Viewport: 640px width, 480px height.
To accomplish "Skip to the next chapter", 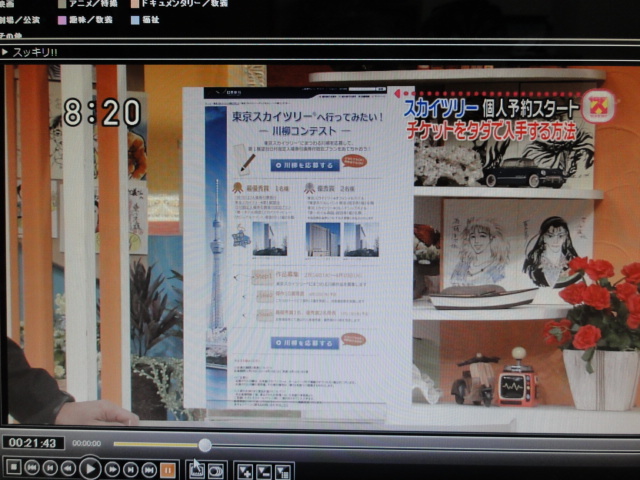I will 149,471.
